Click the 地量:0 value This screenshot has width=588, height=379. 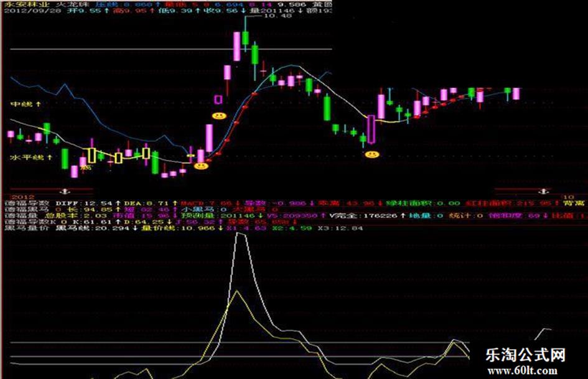pos(426,216)
